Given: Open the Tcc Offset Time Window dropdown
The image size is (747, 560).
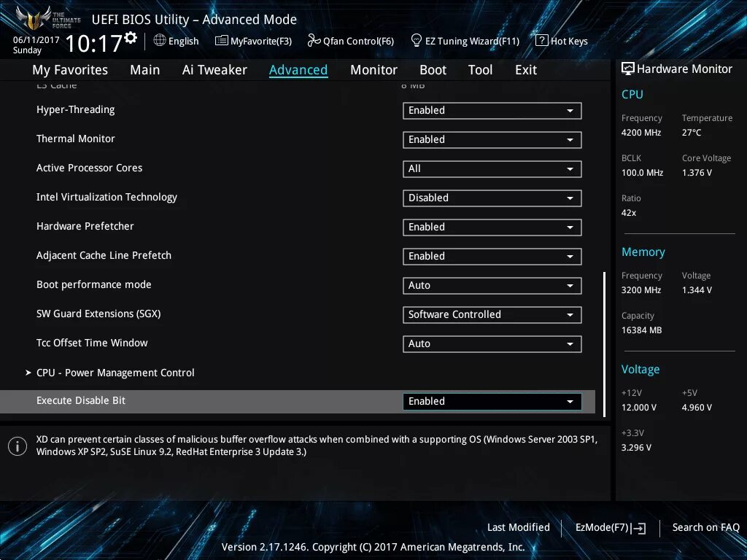Looking at the screenshot, I should 492,344.
